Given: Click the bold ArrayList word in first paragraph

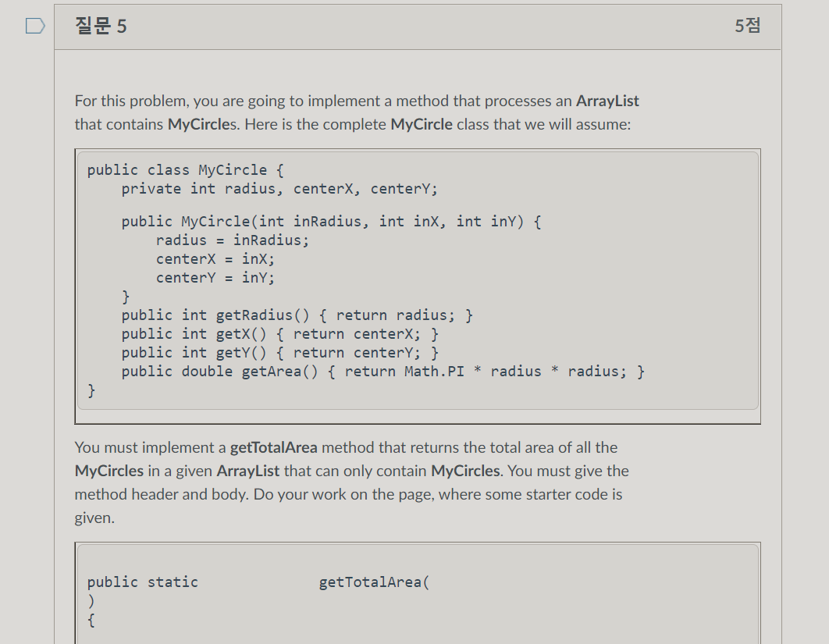Looking at the screenshot, I should tap(607, 101).
